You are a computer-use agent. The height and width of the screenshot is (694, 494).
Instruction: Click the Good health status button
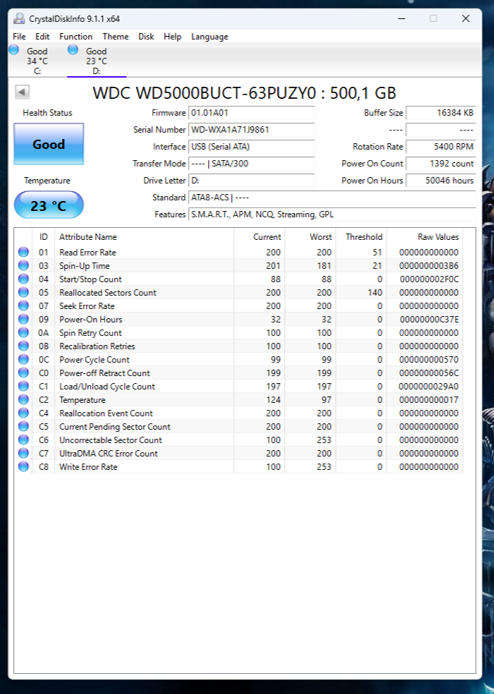point(49,144)
